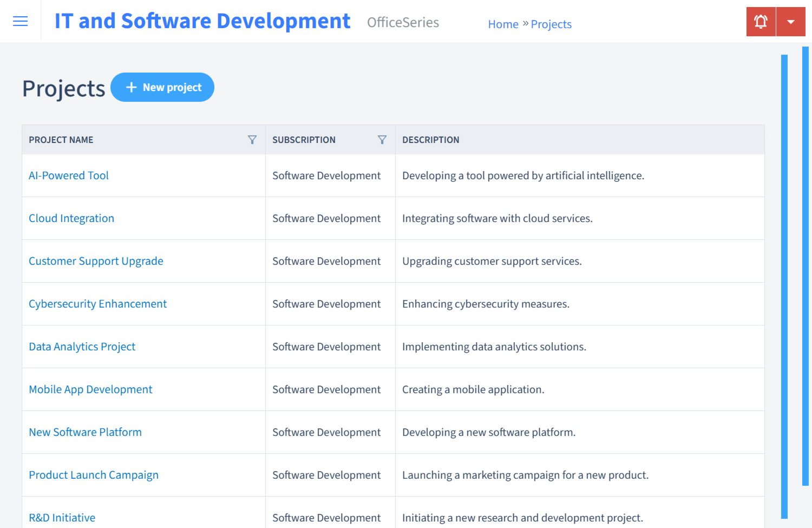Open the Cybersecurity Enhancement project

pos(97,304)
